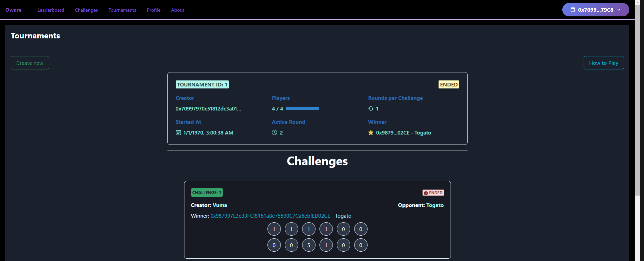The width and height of the screenshot is (644, 261).
Task: Click the Challenges section heading
Action: pos(317,161)
